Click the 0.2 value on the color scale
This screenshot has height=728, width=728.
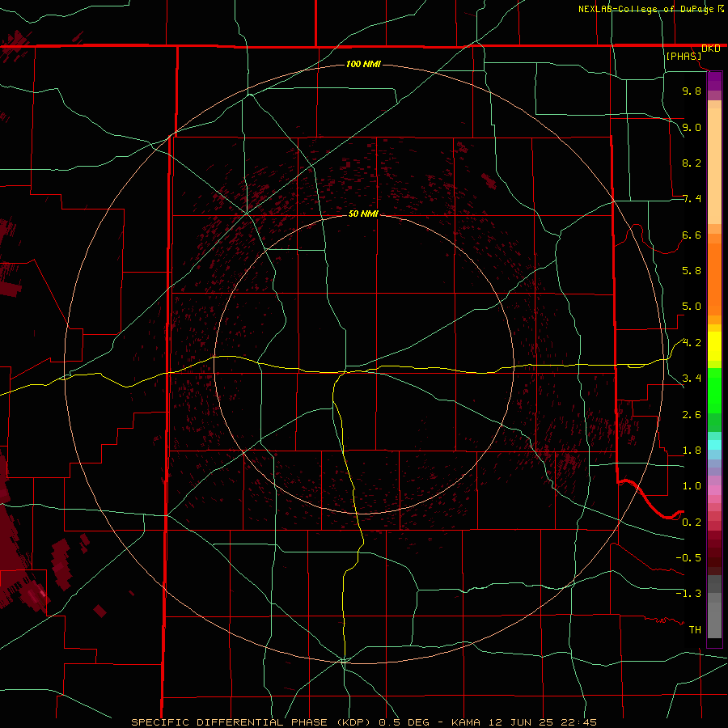[692, 523]
